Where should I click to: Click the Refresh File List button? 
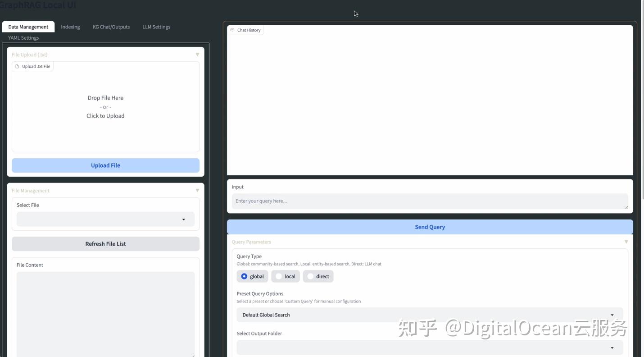(x=105, y=243)
